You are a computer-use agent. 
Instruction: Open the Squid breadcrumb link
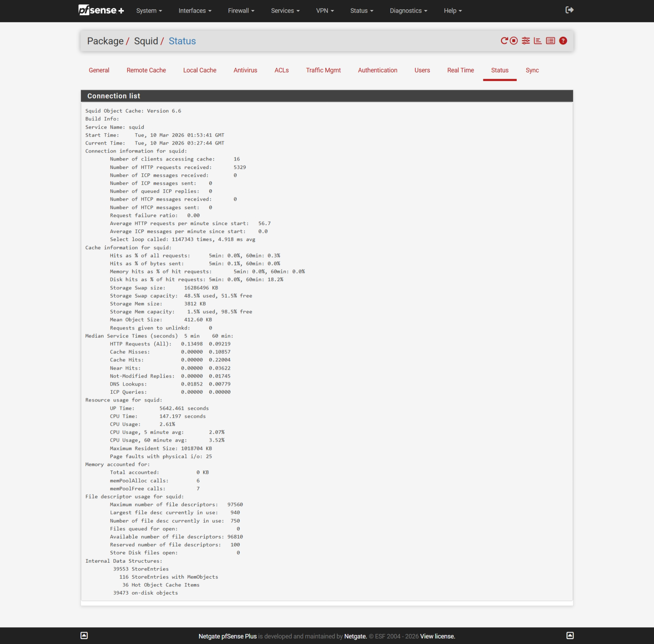(x=146, y=41)
